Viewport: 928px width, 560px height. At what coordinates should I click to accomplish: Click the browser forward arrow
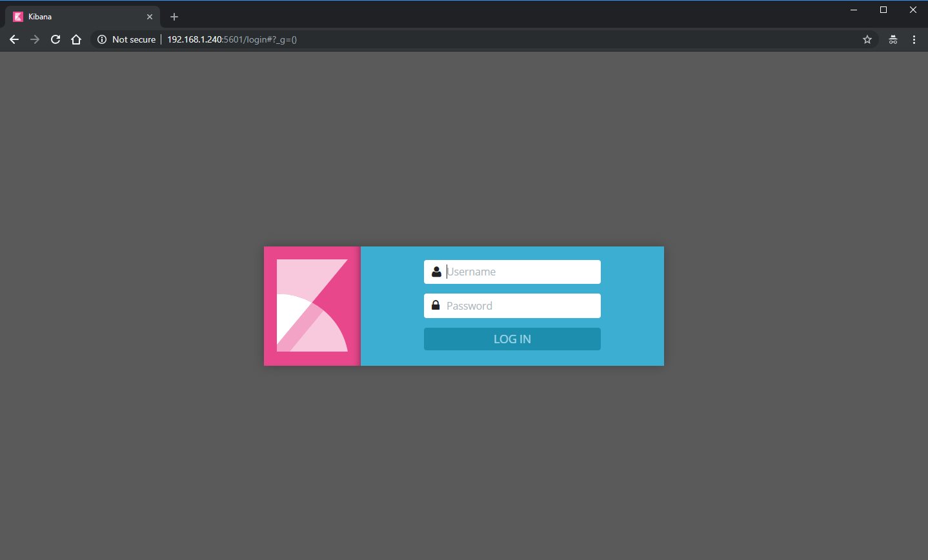point(35,39)
